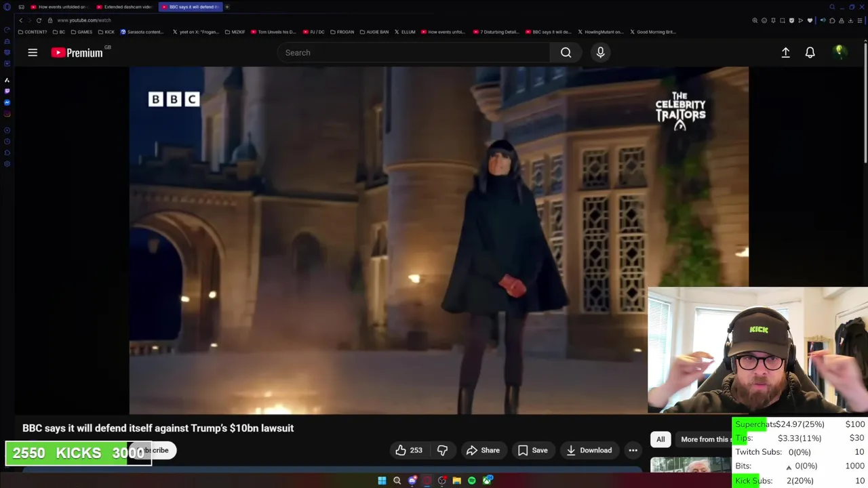Viewport: 868px width, 488px height.
Task: Open File Explorer from taskbar
Action: [x=456, y=481]
